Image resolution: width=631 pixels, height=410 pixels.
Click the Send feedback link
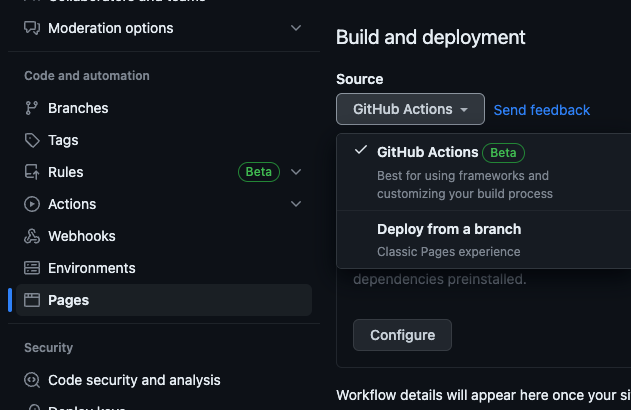tap(542, 110)
